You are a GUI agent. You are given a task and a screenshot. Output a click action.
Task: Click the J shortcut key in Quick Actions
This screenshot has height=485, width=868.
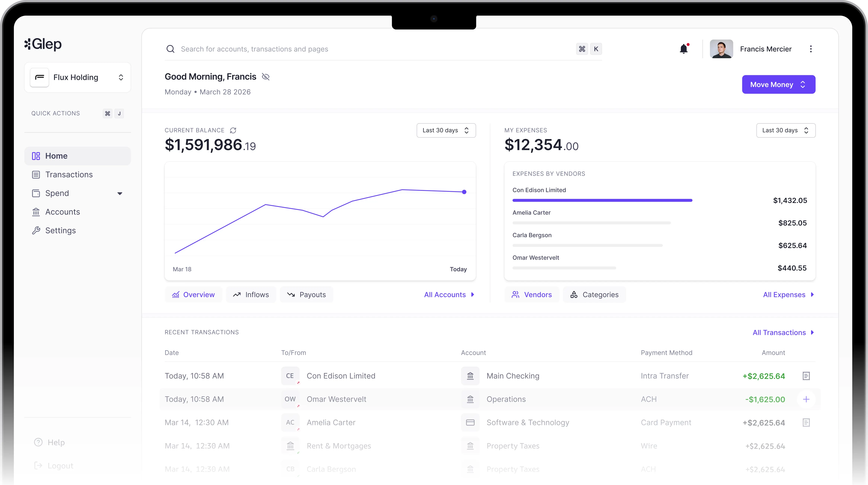tap(119, 114)
